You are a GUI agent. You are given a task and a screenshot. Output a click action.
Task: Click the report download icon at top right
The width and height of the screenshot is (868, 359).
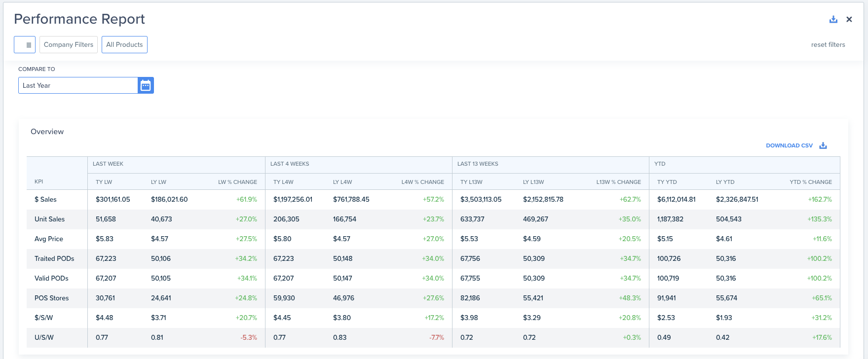[833, 19]
